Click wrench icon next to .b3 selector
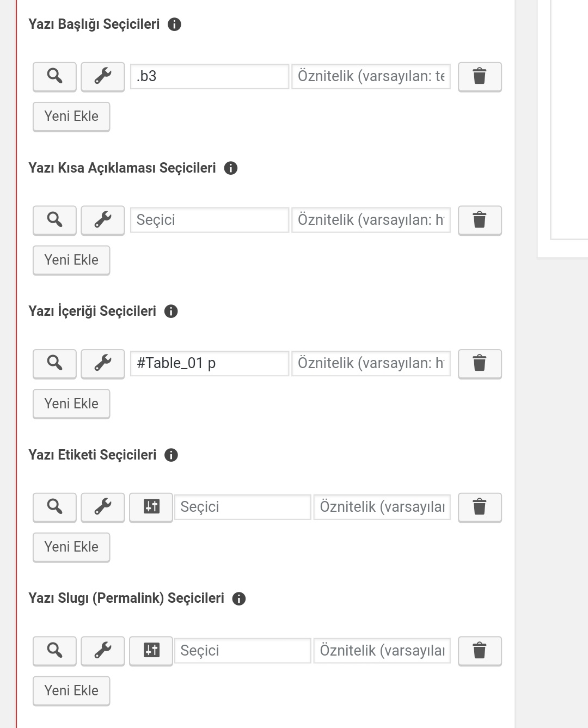This screenshot has height=728, width=588. pos(103,76)
